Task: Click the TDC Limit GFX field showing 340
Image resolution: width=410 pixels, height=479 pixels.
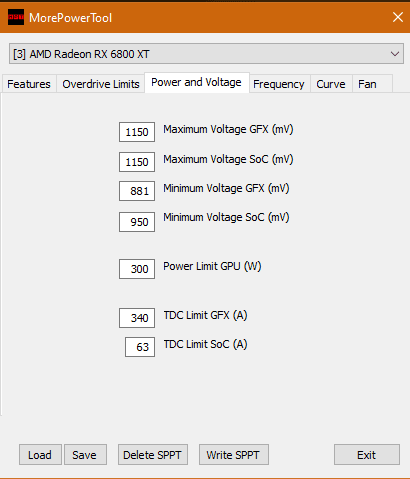Action: [137, 318]
